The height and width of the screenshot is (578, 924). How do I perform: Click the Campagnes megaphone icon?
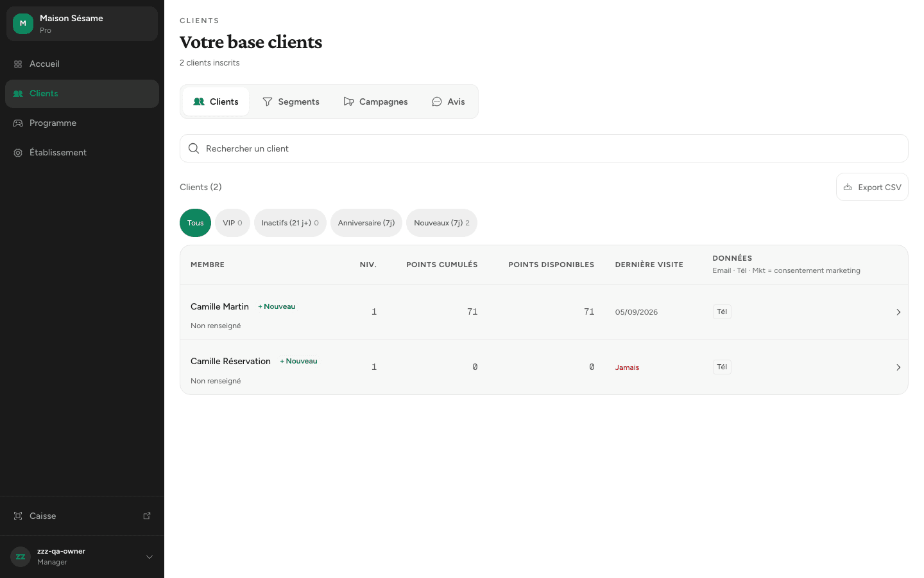pyautogui.click(x=348, y=101)
